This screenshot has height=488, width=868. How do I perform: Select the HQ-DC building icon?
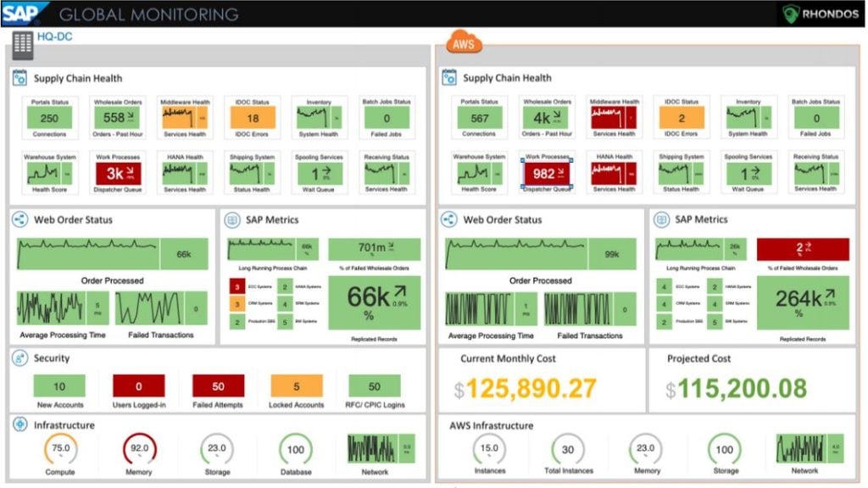tap(23, 45)
